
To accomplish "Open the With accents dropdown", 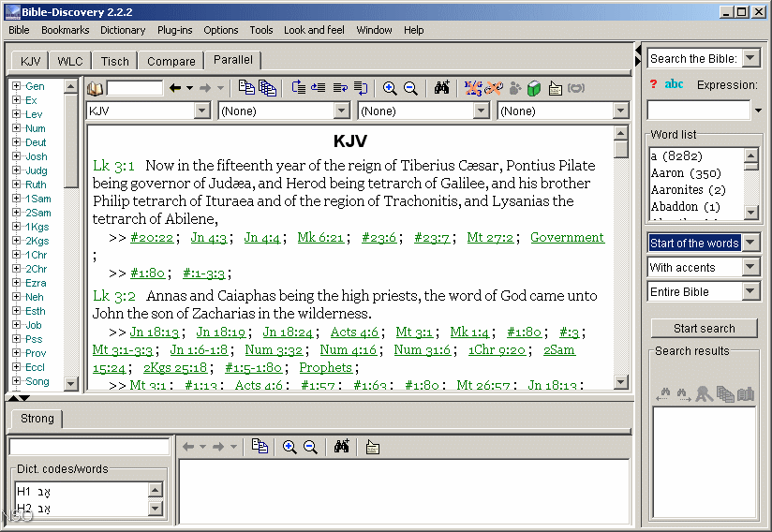I will [x=750, y=267].
